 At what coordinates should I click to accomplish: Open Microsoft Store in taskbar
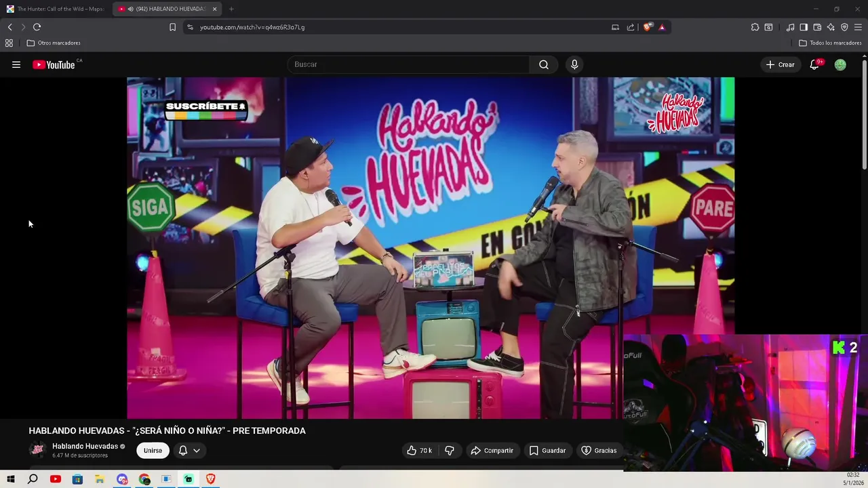click(x=77, y=479)
